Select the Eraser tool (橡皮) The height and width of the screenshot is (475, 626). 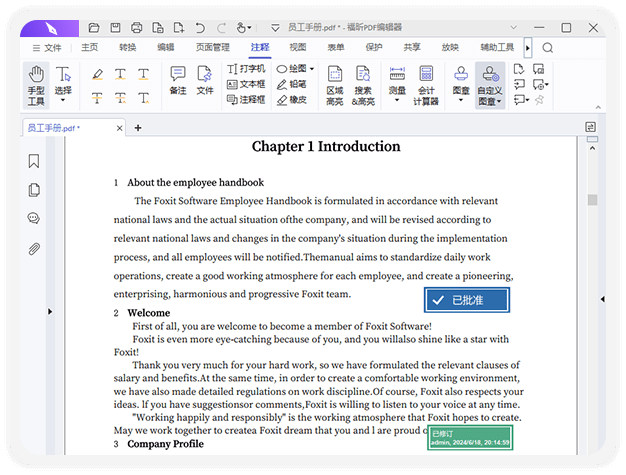click(292, 99)
